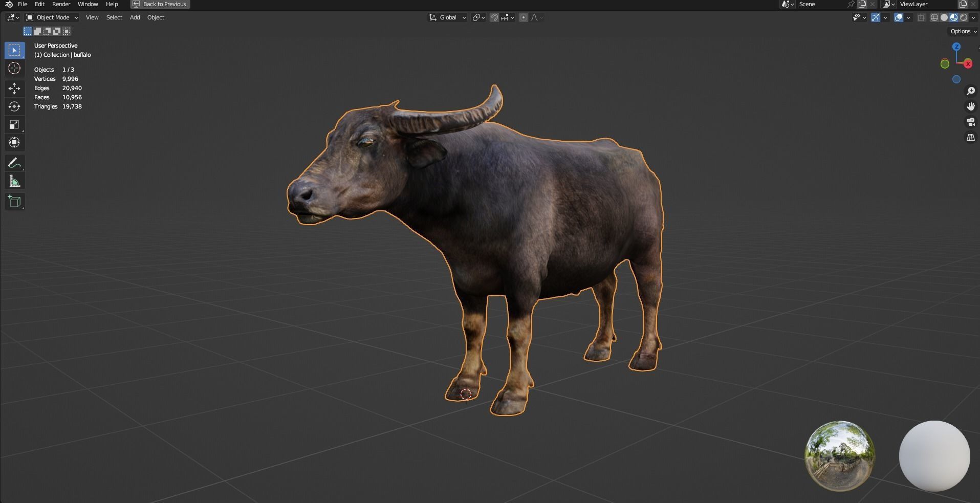
Task: Open the transform pivot point dropdown
Action: pyautogui.click(x=478, y=17)
